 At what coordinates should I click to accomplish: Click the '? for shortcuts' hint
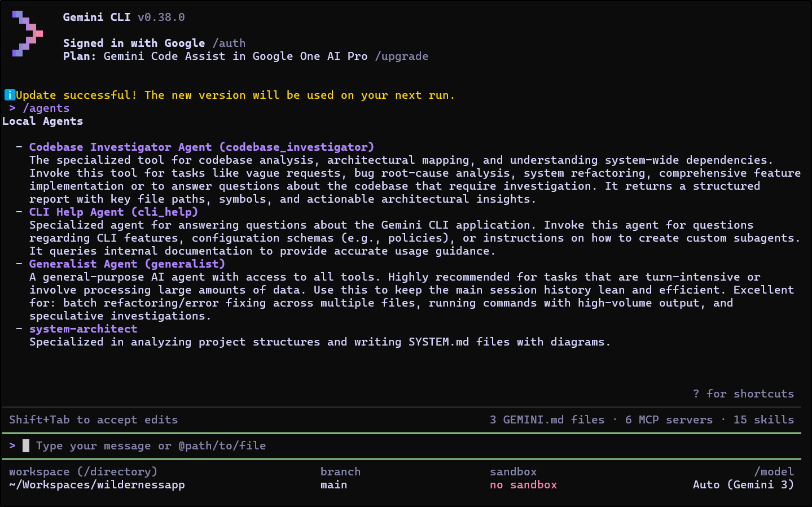pos(743,394)
